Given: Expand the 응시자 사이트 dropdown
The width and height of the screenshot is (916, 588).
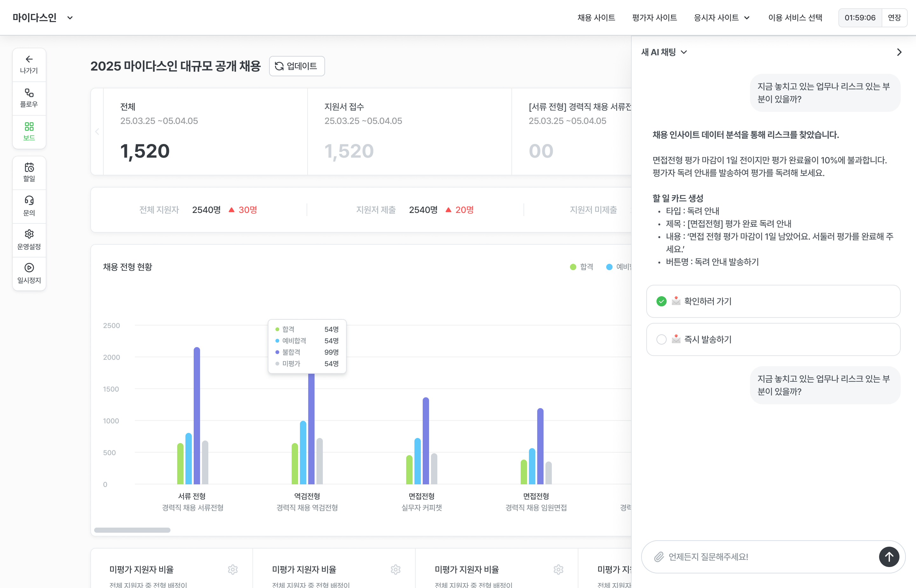Looking at the screenshot, I should coord(722,17).
